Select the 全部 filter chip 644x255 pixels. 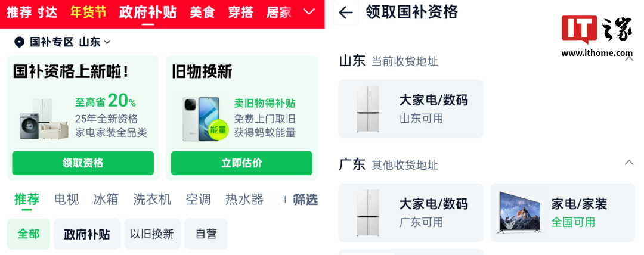coord(28,234)
